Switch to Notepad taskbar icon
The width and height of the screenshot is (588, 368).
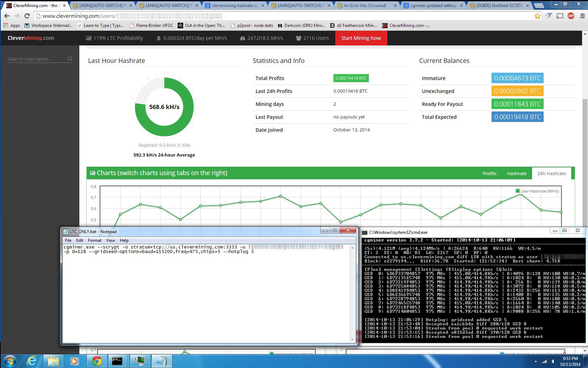(x=162, y=361)
